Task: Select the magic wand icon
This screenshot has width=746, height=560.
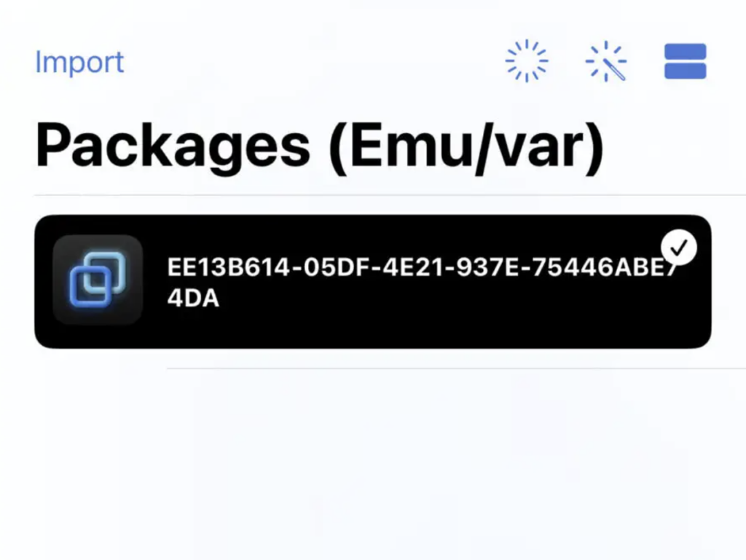Action: tap(605, 61)
